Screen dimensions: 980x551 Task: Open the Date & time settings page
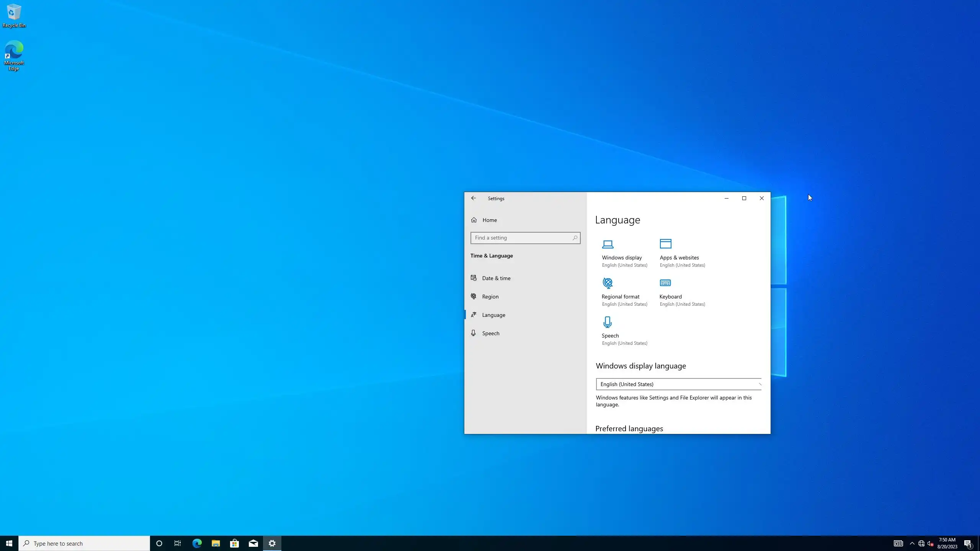click(496, 278)
